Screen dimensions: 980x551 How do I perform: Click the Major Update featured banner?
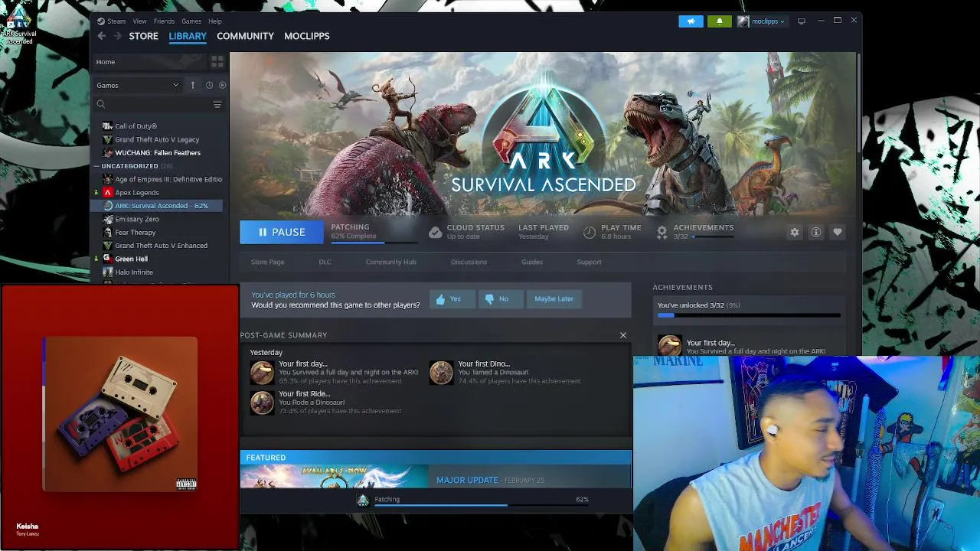[436, 476]
